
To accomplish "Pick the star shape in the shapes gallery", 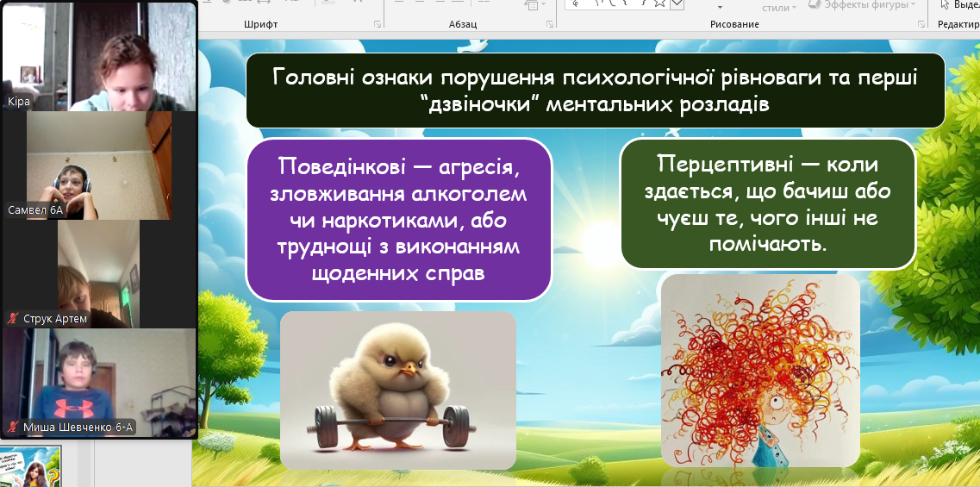I will tap(659, 3).
